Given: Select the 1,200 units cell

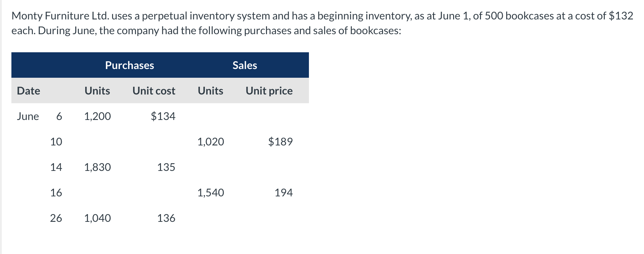Looking at the screenshot, I should (x=97, y=116).
